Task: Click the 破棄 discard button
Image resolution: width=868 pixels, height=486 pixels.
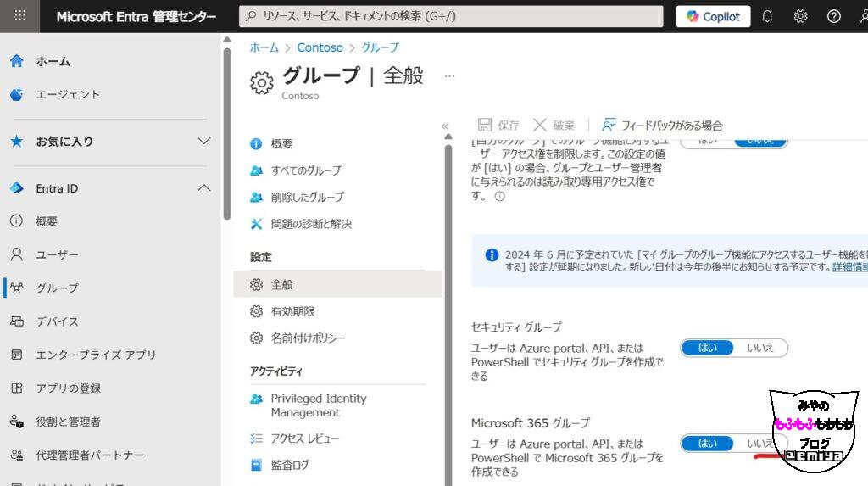Action: [x=554, y=126]
